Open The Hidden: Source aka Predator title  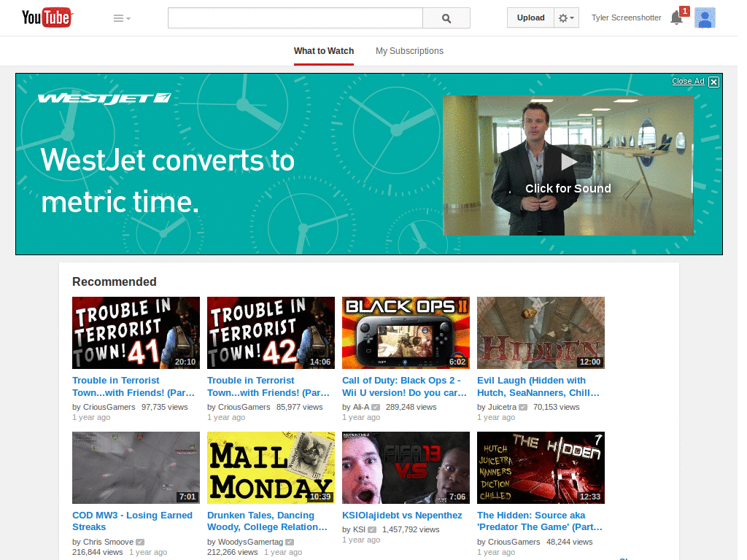(x=540, y=521)
